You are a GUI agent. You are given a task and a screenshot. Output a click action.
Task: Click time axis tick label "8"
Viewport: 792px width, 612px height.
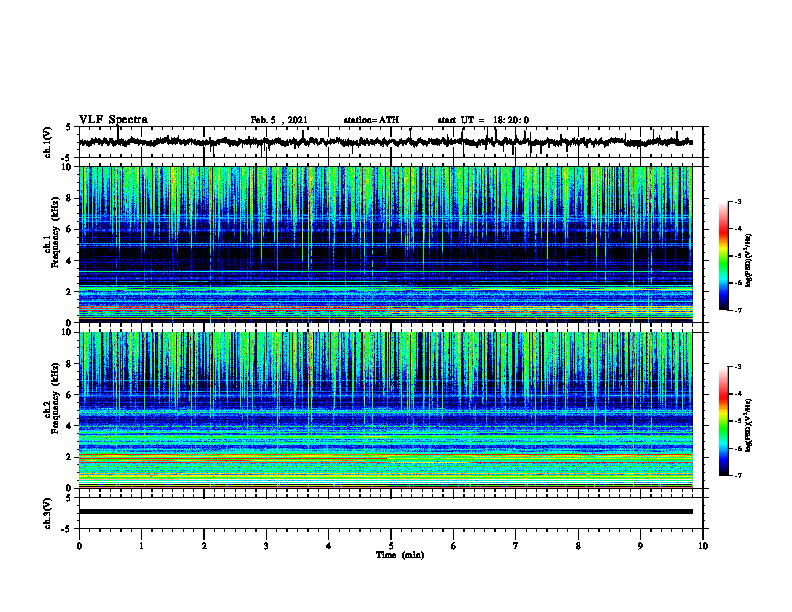coord(578,546)
